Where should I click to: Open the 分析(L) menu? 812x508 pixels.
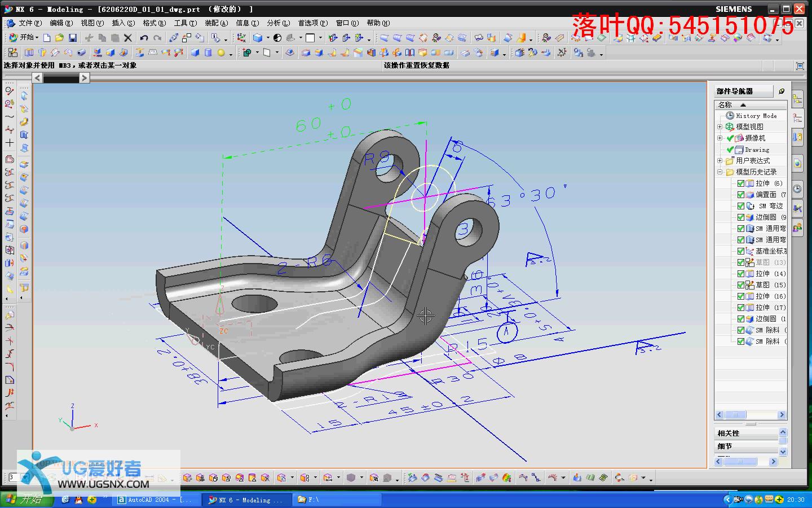coord(278,23)
